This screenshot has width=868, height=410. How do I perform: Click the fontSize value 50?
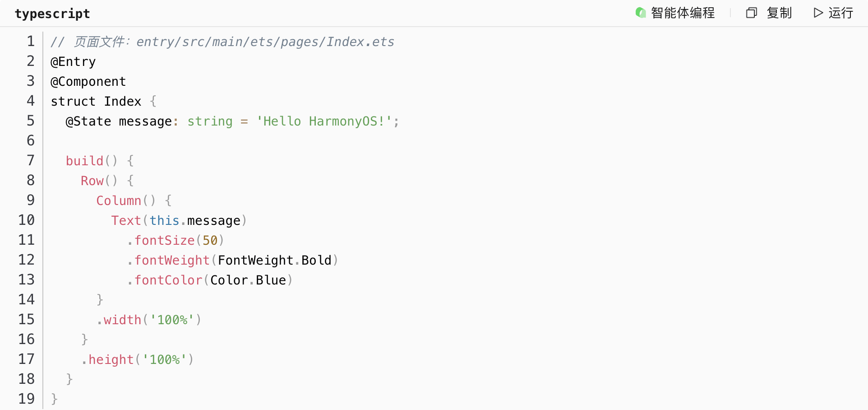(x=210, y=240)
